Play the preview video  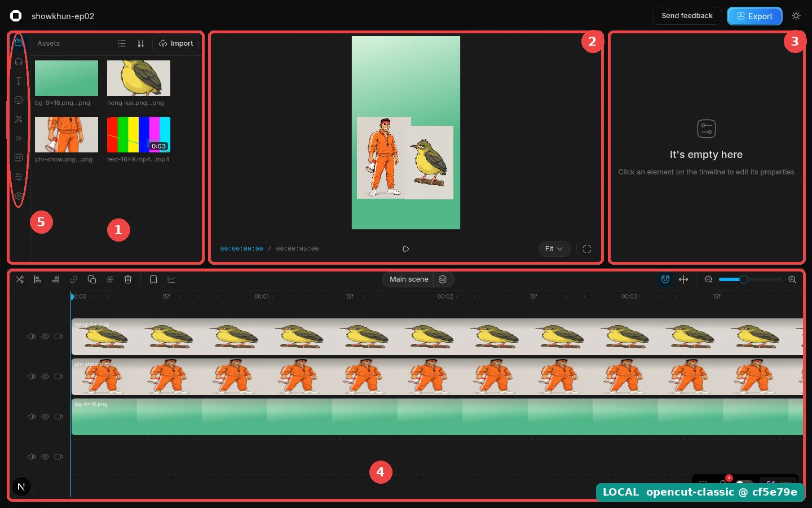405,249
